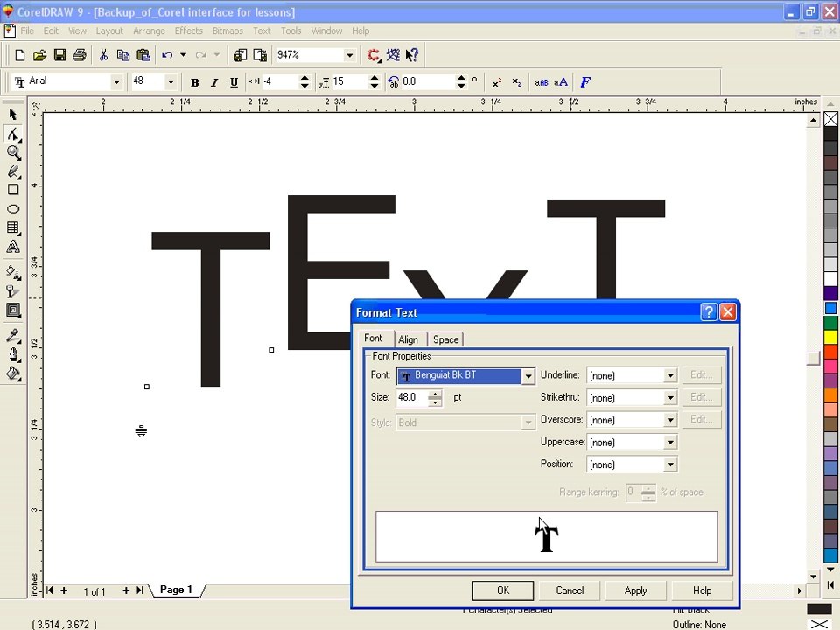Screen dimensions: 840x630
Task: Select the Interactive Transparency tool
Action: tap(13, 291)
